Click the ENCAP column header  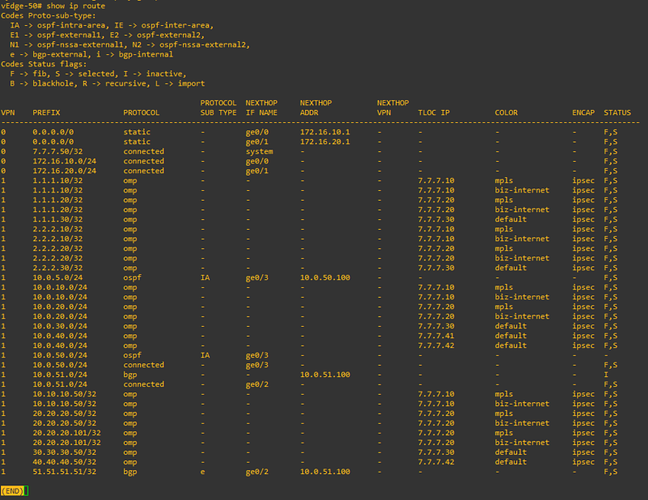583,112
